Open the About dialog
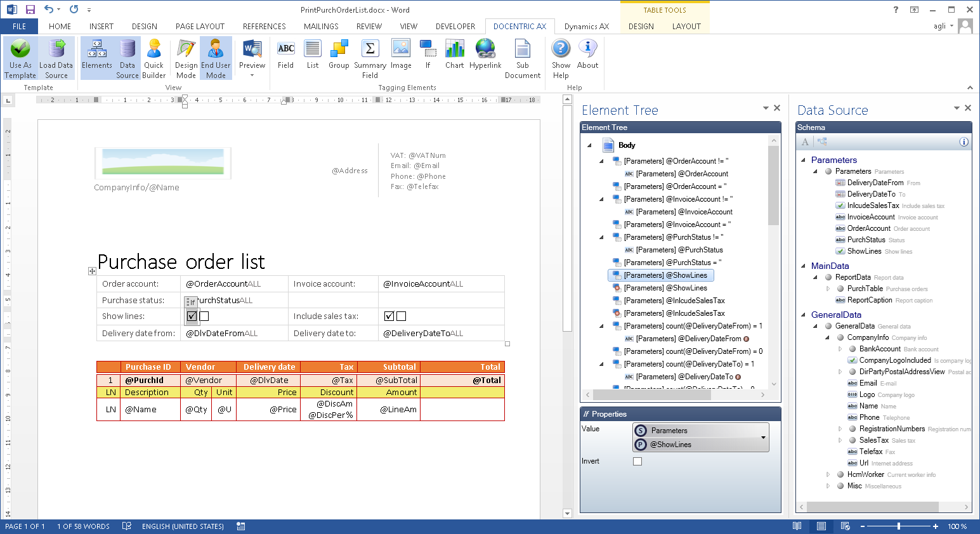 pyautogui.click(x=588, y=55)
